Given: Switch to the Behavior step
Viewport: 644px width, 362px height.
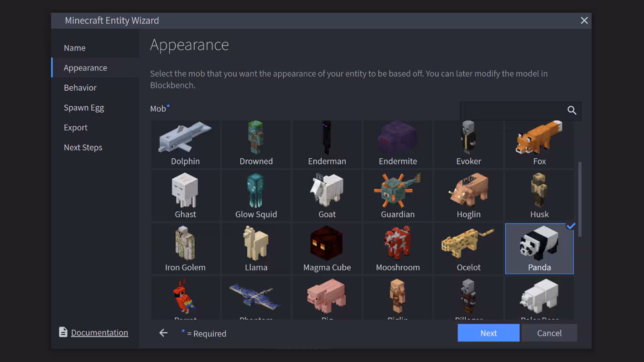Looking at the screenshot, I should pos(95,88).
